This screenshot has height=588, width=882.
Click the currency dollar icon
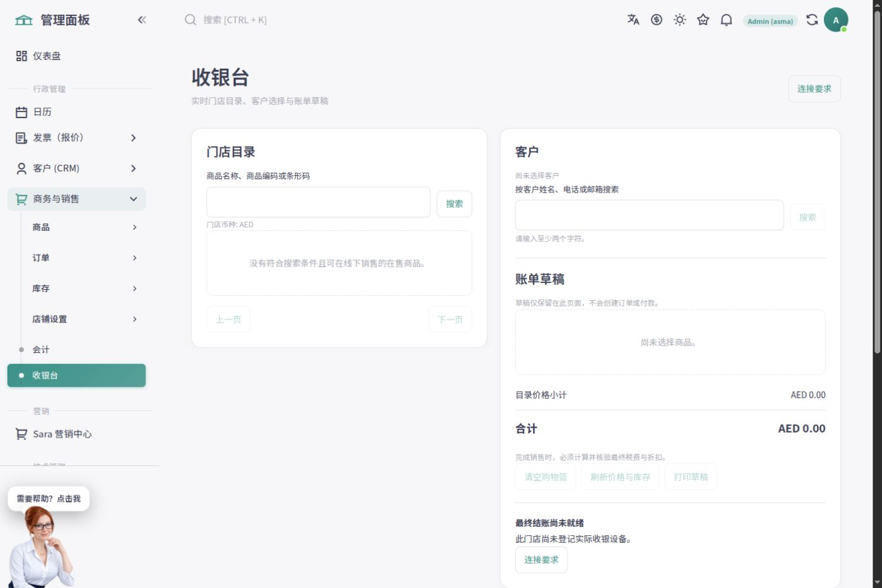click(x=657, y=20)
